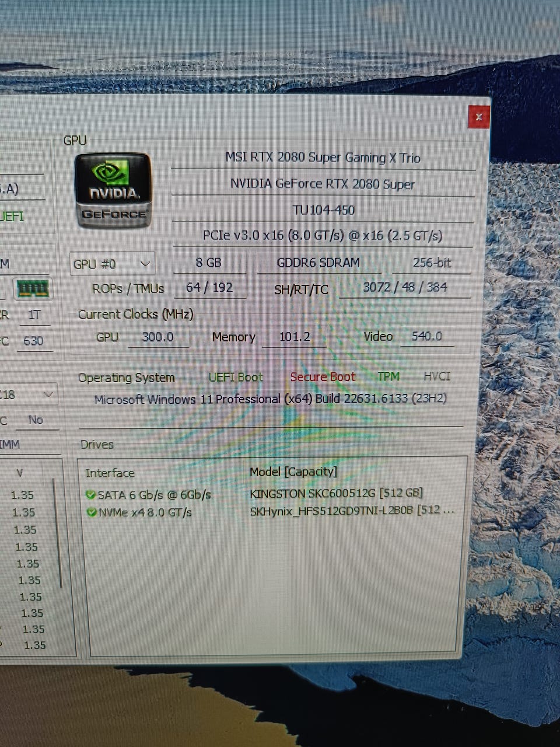
Task: Click the GPU group label
Action: [x=75, y=141]
